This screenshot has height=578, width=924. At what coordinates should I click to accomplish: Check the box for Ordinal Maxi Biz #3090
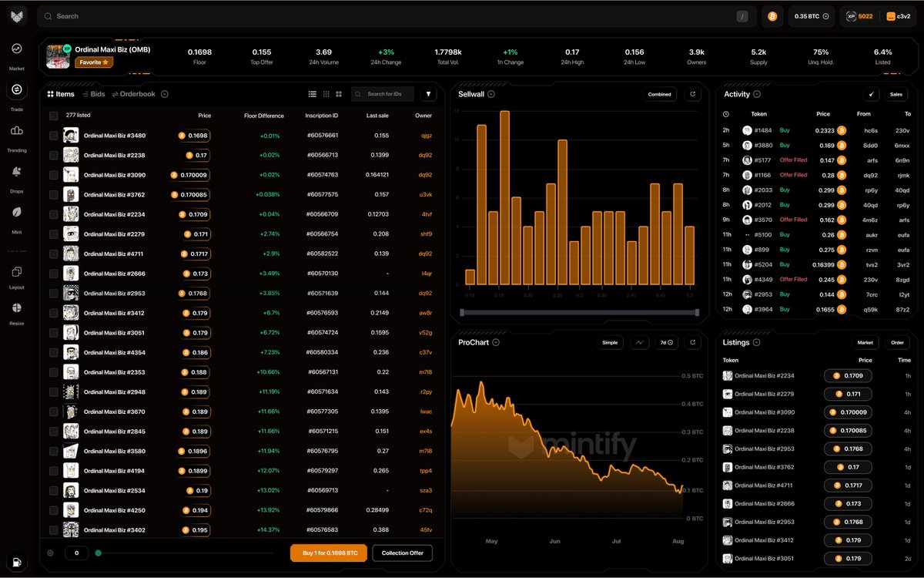click(x=54, y=175)
